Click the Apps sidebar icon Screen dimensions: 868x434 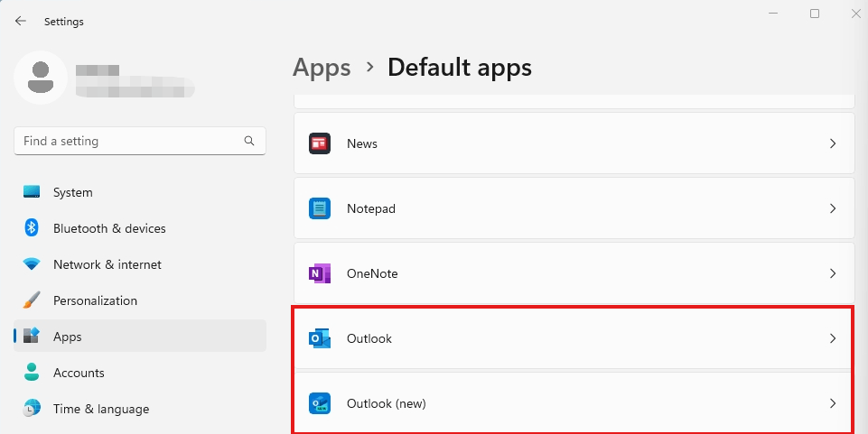click(x=32, y=337)
